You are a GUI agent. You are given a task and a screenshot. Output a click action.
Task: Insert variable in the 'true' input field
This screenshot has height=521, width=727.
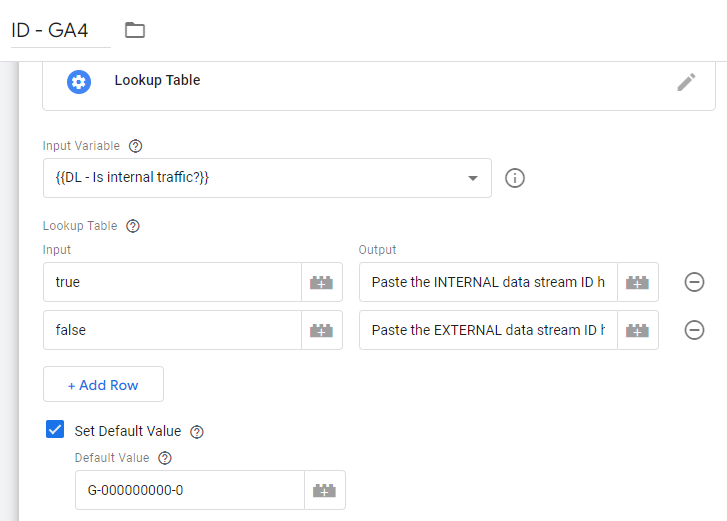click(321, 282)
